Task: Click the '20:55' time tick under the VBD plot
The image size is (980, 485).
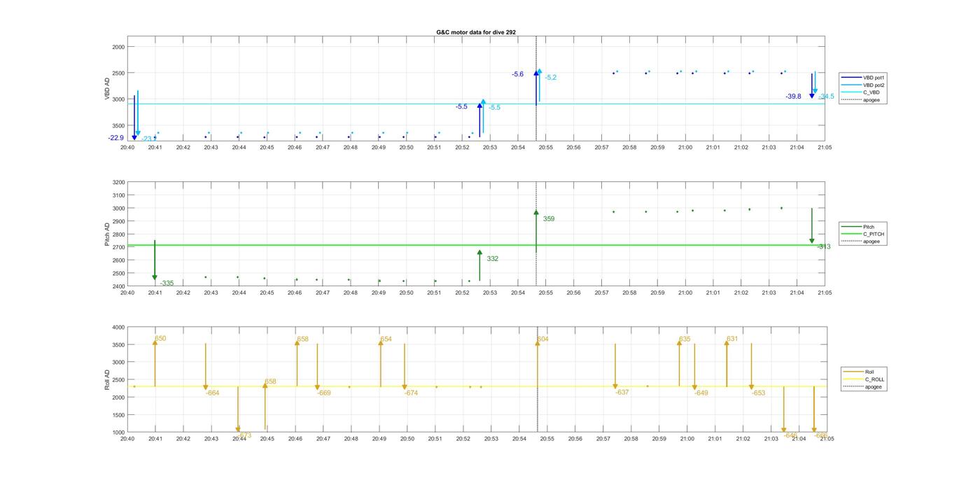Action: (x=546, y=148)
